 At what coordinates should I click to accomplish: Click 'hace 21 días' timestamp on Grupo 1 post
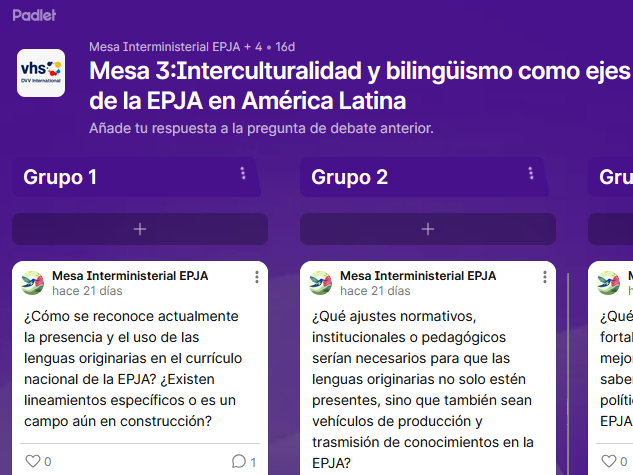(x=87, y=292)
